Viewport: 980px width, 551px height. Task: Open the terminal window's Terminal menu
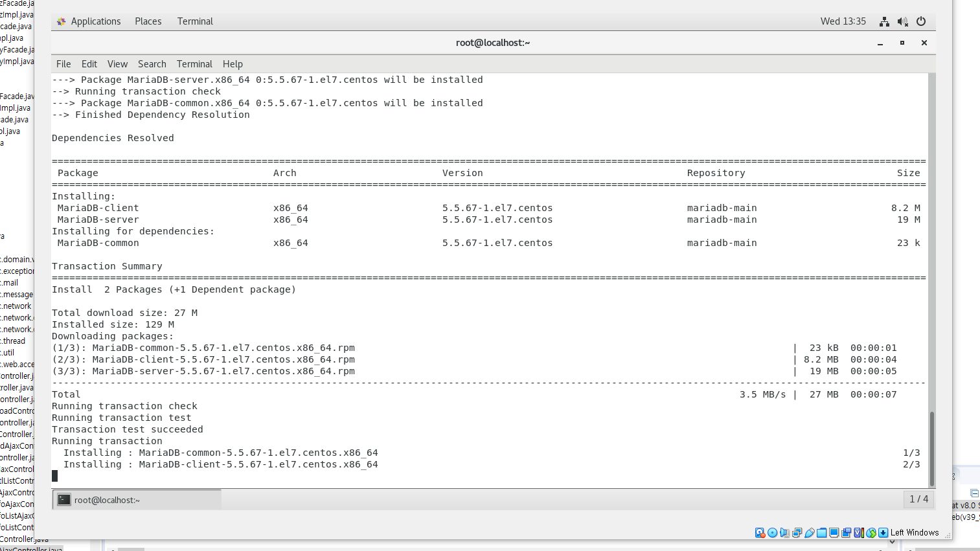194,64
